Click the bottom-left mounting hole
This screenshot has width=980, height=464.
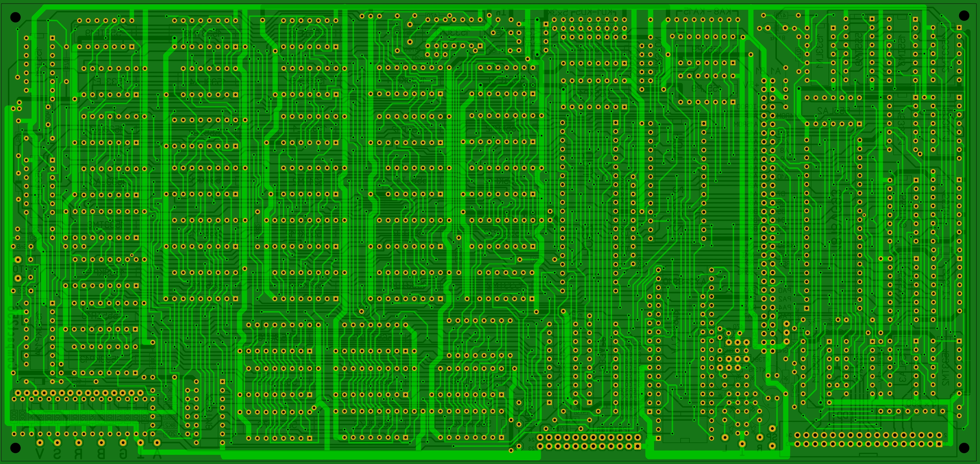click(15, 448)
